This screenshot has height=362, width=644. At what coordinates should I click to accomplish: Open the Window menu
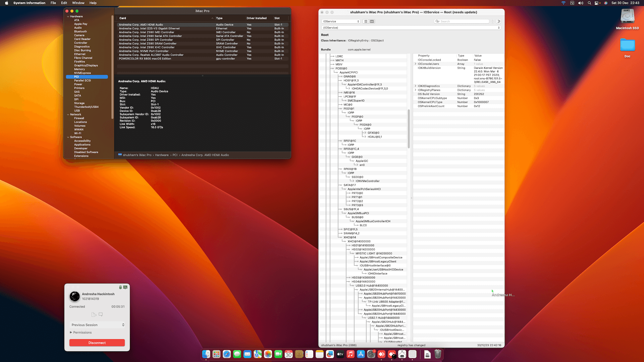(x=78, y=3)
